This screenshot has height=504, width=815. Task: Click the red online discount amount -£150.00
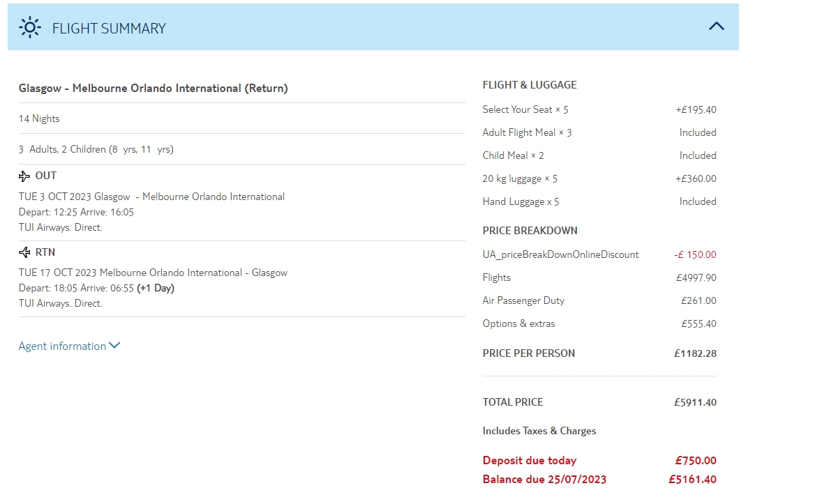(695, 254)
